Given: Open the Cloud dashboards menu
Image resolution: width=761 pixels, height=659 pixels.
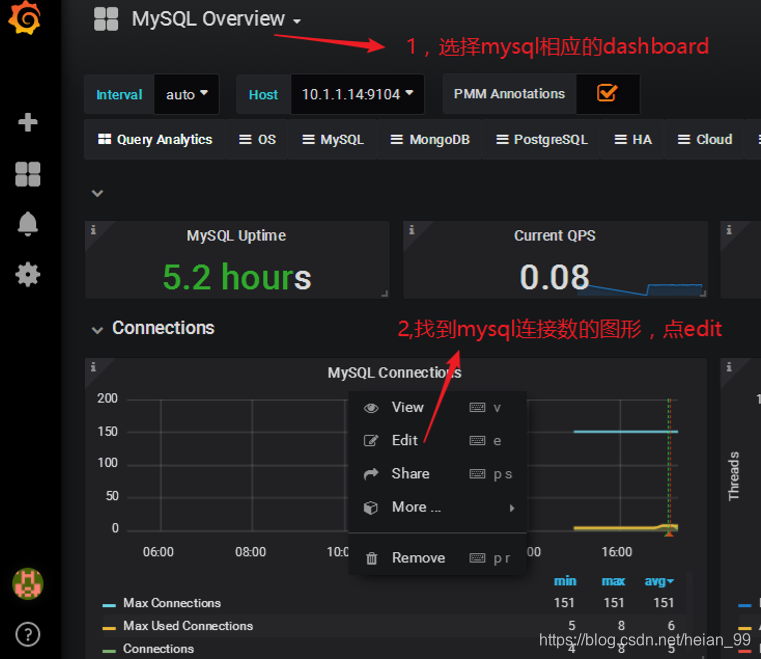Looking at the screenshot, I should pyautogui.click(x=705, y=140).
